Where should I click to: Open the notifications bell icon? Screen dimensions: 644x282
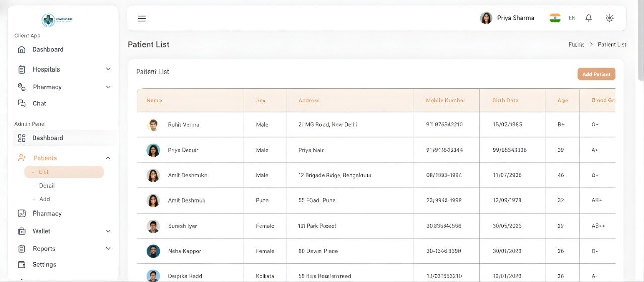coord(588,18)
